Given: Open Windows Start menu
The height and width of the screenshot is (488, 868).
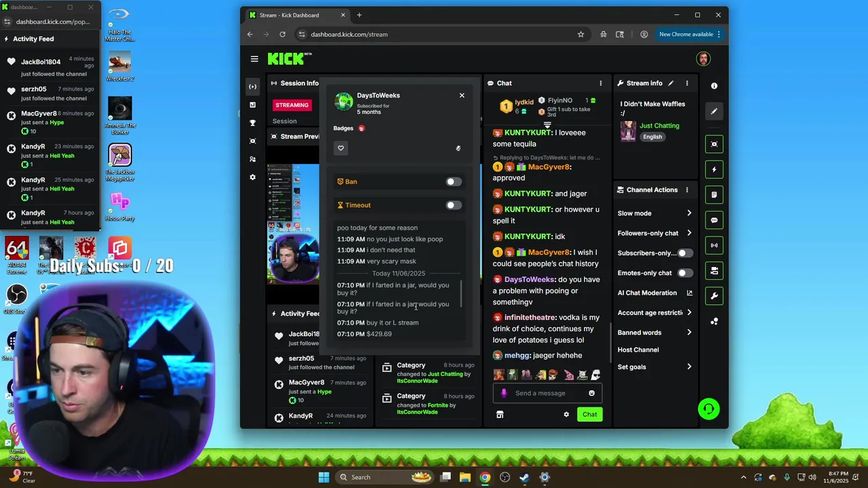Looking at the screenshot, I should click(323, 477).
